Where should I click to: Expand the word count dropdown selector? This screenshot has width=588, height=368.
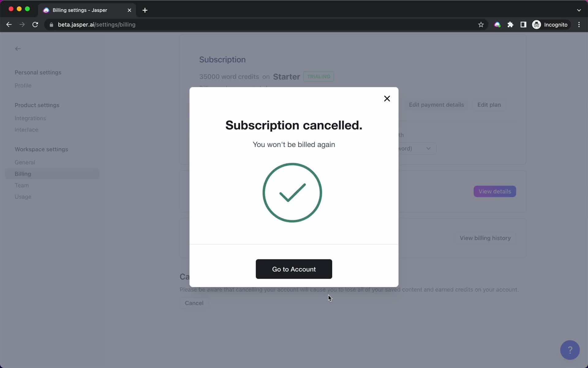(x=428, y=148)
